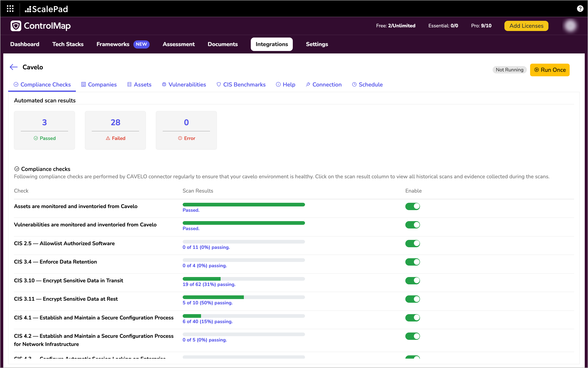Open the Assessment menu
The height and width of the screenshot is (368, 588).
(x=179, y=44)
